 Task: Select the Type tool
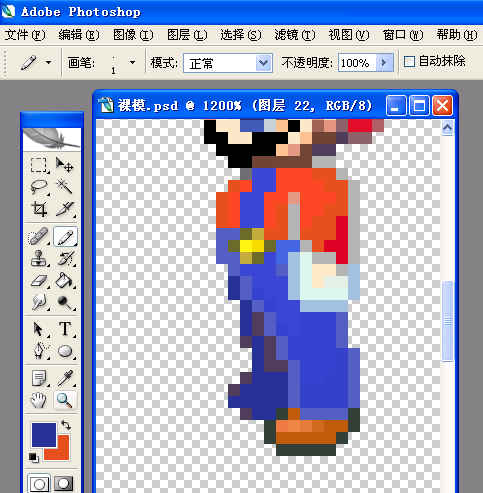(x=65, y=329)
